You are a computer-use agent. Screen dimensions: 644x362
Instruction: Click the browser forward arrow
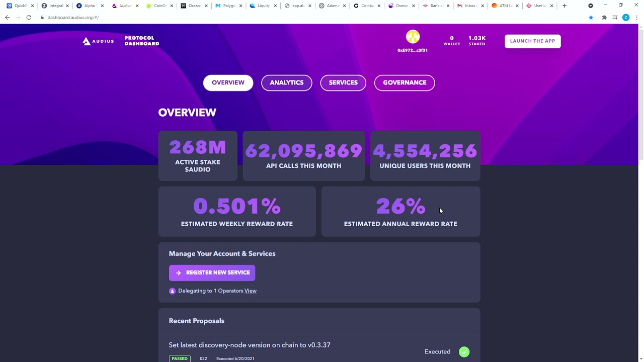coord(18,17)
